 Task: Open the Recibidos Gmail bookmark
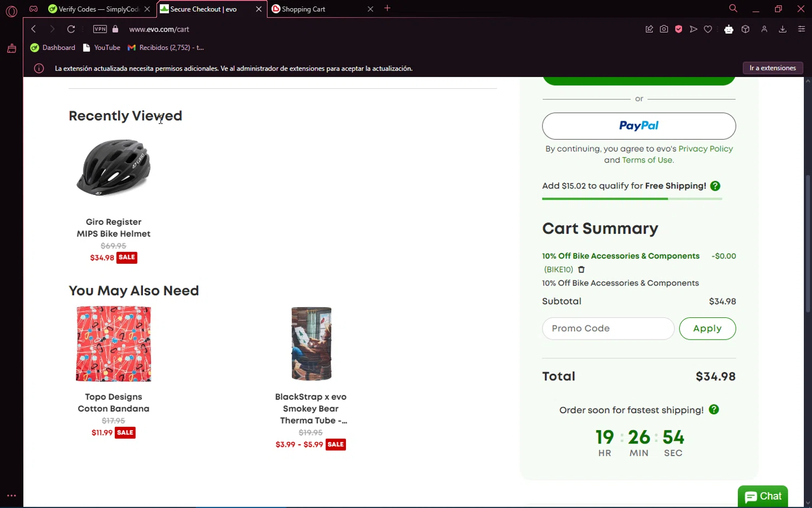tap(166, 48)
